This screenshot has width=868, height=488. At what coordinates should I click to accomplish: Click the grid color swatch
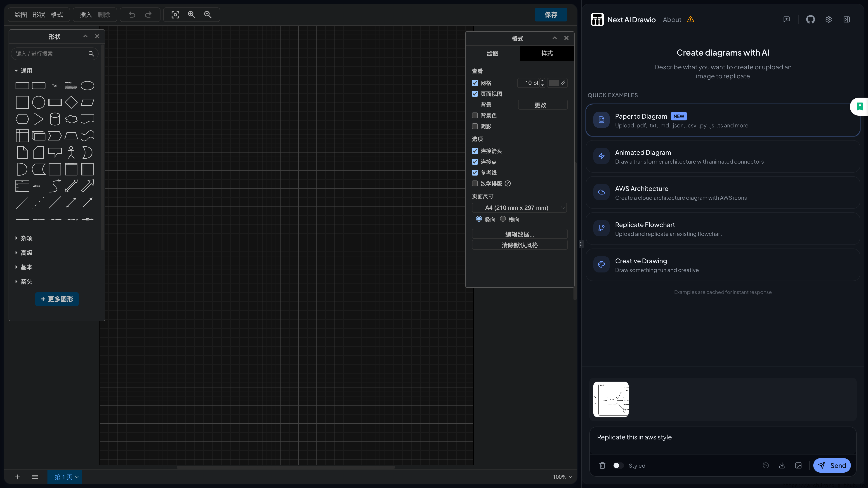point(554,83)
